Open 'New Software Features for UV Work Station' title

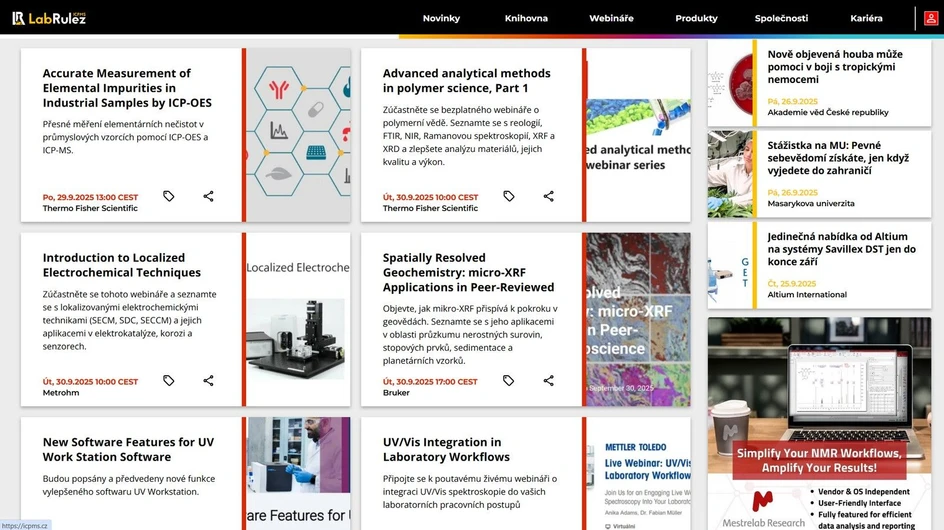coord(128,449)
